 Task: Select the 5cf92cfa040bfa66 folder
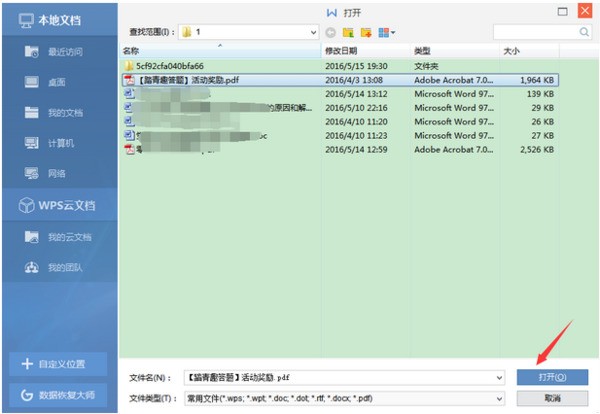click(168, 65)
